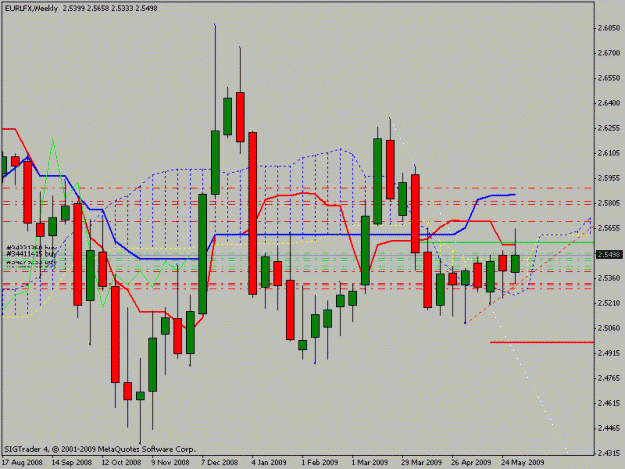Click the 9 Nov 2008 date label
This screenshot has width=625, height=469.
[x=170, y=463]
